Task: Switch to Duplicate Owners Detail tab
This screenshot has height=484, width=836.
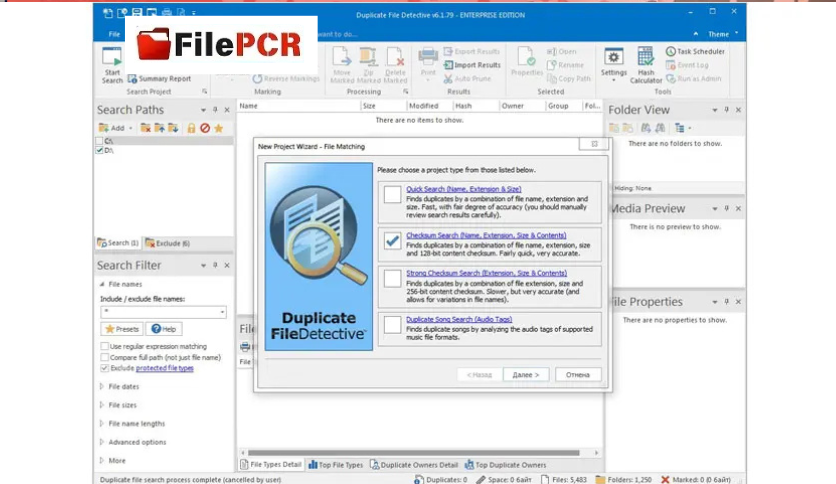Action: coord(414,465)
